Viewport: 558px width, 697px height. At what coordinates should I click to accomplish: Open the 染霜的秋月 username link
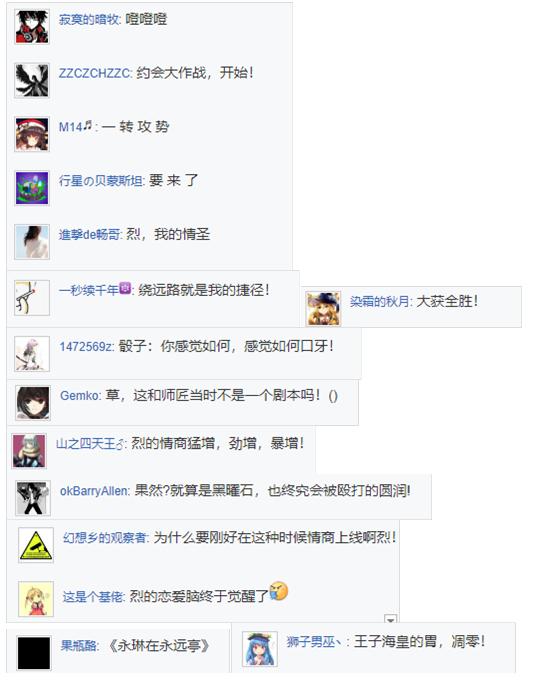coord(380,301)
